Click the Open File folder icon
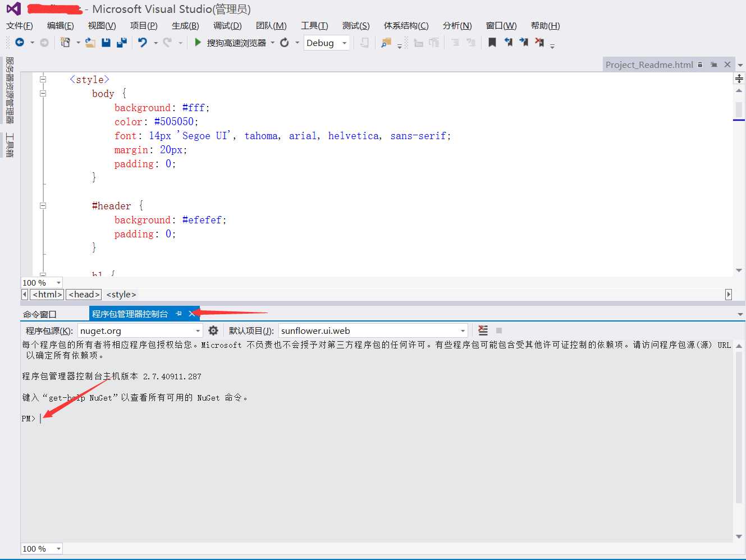This screenshot has height=560, width=746. (x=90, y=43)
